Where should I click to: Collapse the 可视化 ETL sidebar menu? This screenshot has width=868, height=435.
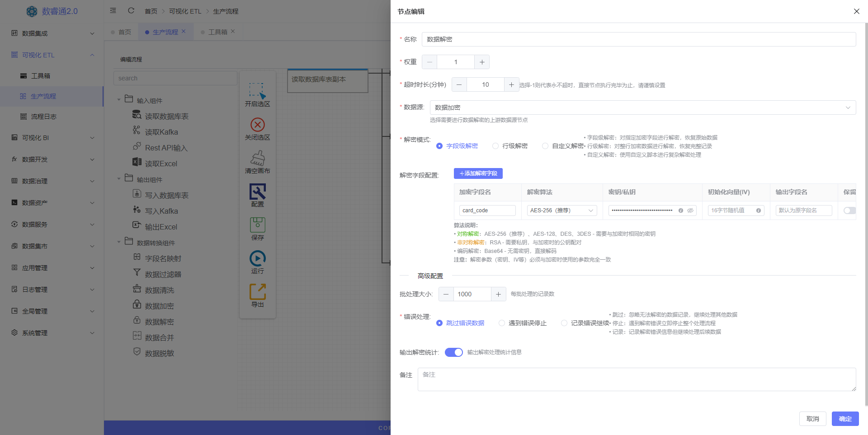click(52, 55)
